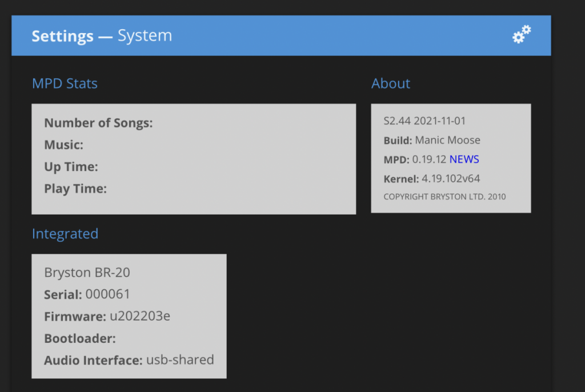Click the Copyright Bryston Ltd. 2010 text

pyautogui.click(x=444, y=197)
